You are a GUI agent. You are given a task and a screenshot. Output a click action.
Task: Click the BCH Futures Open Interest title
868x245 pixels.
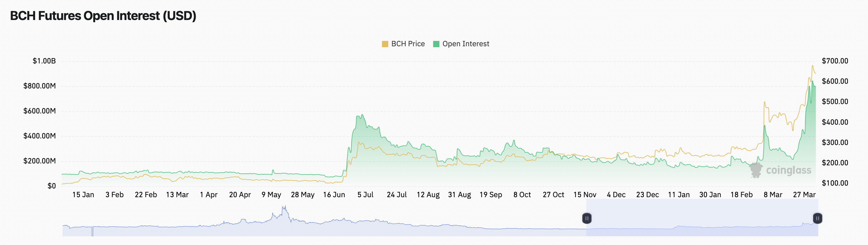103,16
